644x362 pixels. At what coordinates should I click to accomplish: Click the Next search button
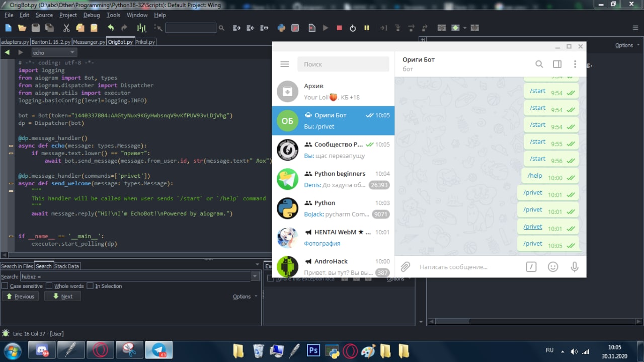pos(62,297)
